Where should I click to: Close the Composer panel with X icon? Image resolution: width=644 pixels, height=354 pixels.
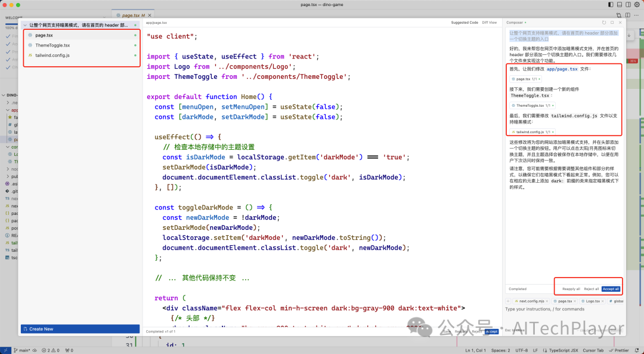[620, 23]
